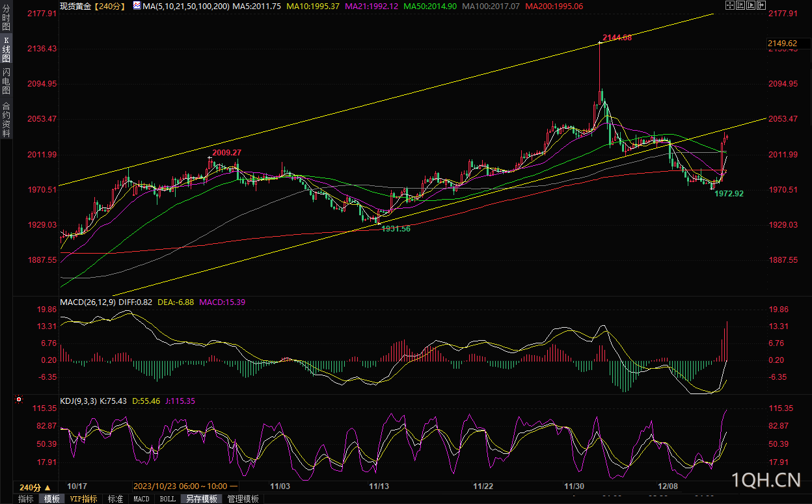Open 管理模板 template manager
The height and width of the screenshot is (504, 812).
[x=243, y=499]
